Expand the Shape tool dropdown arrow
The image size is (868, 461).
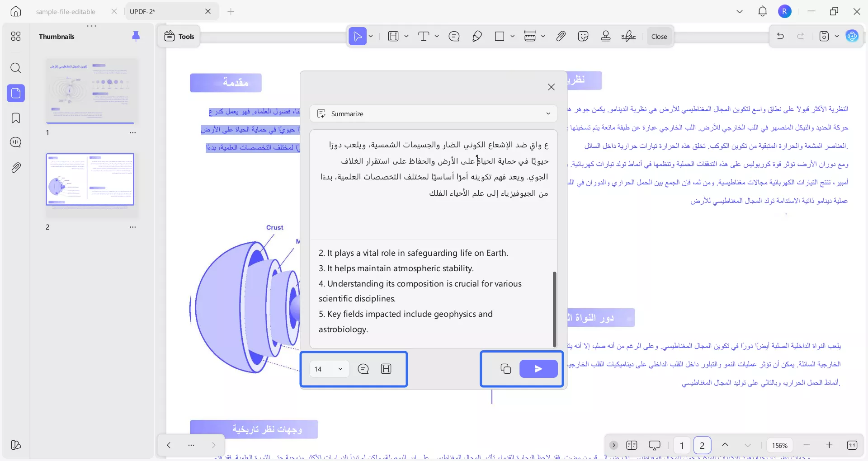pos(512,36)
